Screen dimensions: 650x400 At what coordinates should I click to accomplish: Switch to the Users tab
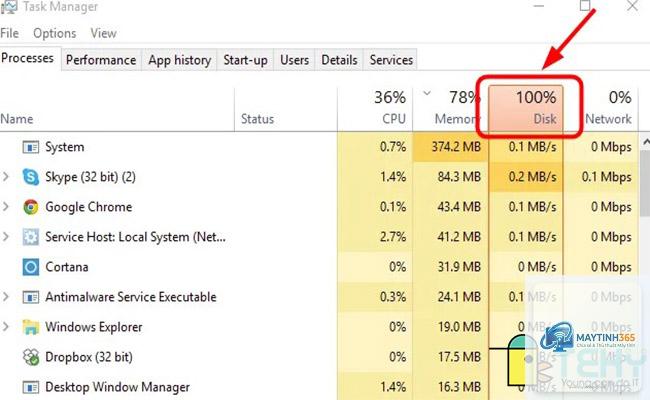(x=294, y=60)
